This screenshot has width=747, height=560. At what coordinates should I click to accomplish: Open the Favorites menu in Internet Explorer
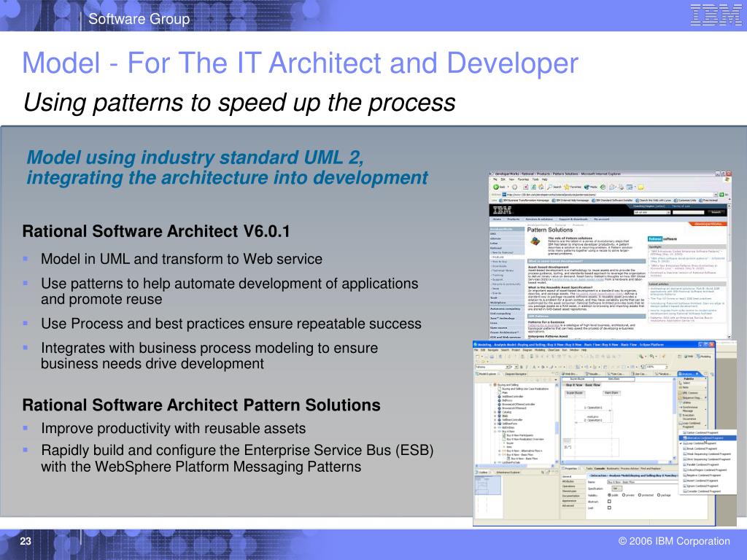point(524,179)
